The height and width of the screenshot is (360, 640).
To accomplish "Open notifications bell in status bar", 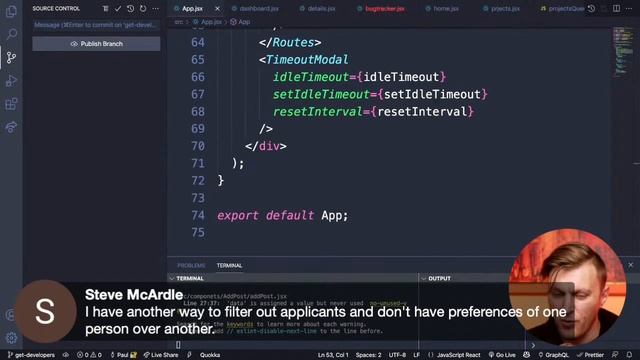I will [x=629, y=355].
